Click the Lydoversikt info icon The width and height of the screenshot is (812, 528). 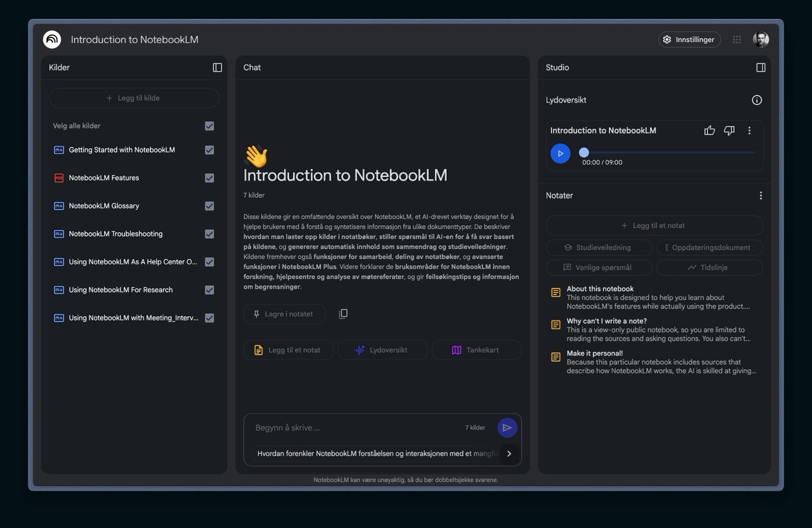(x=757, y=100)
